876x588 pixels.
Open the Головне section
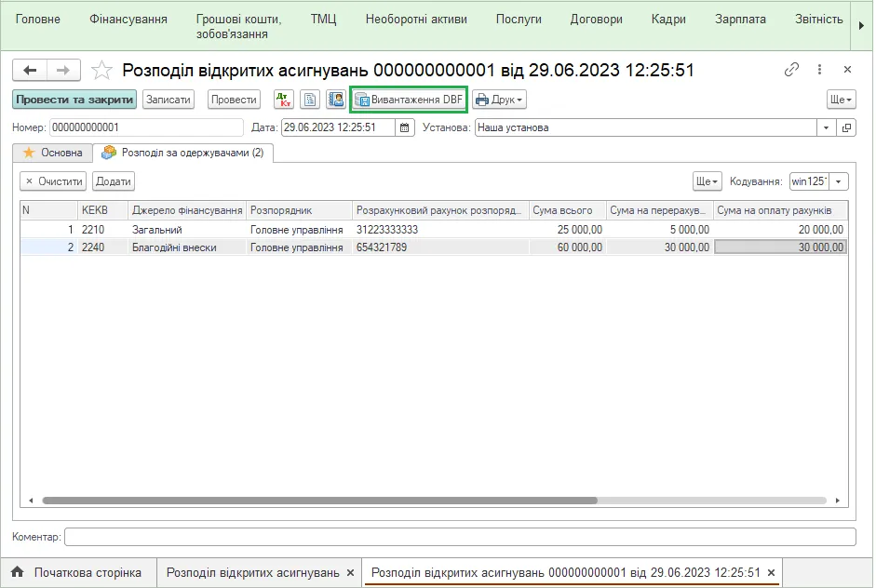(38, 19)
